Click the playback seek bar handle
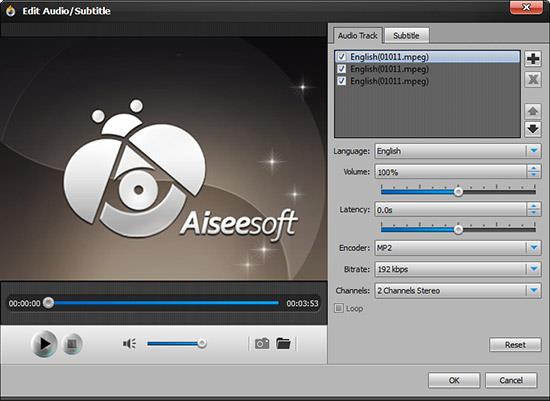This screenshot has height=401, width=550. coord(48,302)
